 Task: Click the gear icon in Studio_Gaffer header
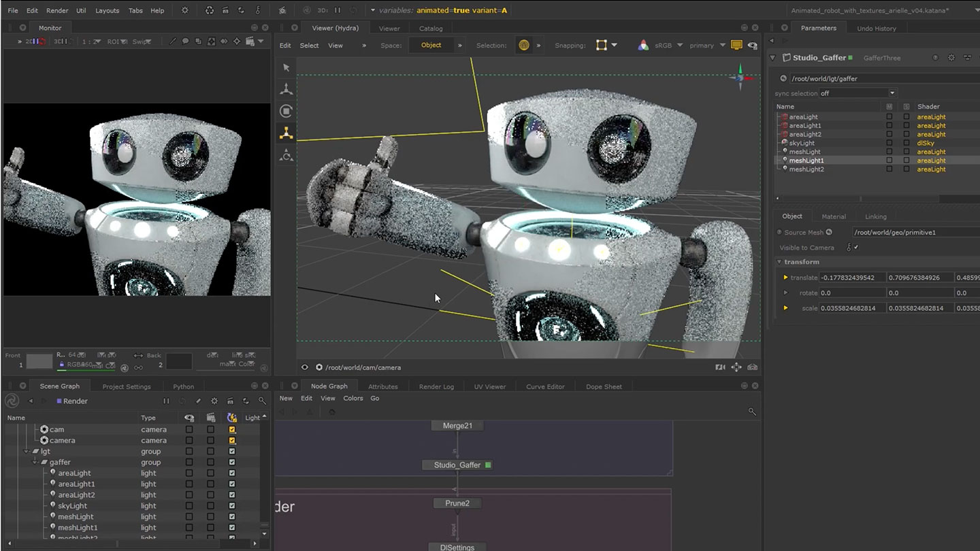pyautogui.click(x=951, y=58)
